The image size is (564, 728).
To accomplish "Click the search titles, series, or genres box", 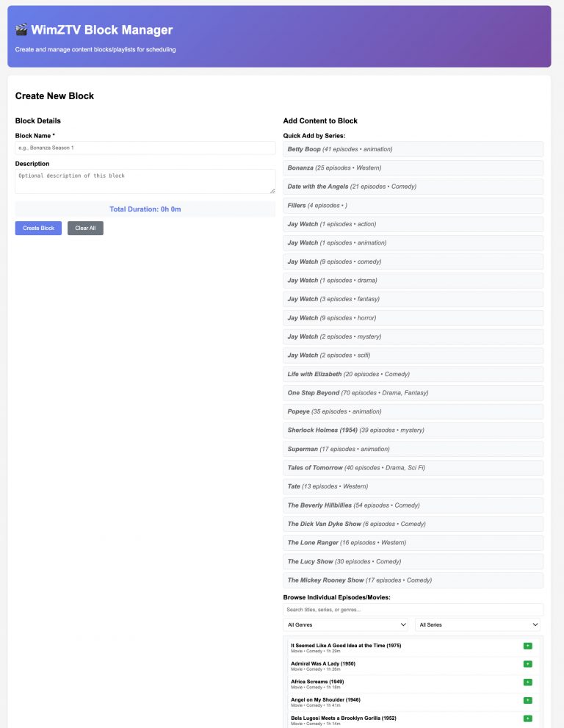I will click(413, 610).
